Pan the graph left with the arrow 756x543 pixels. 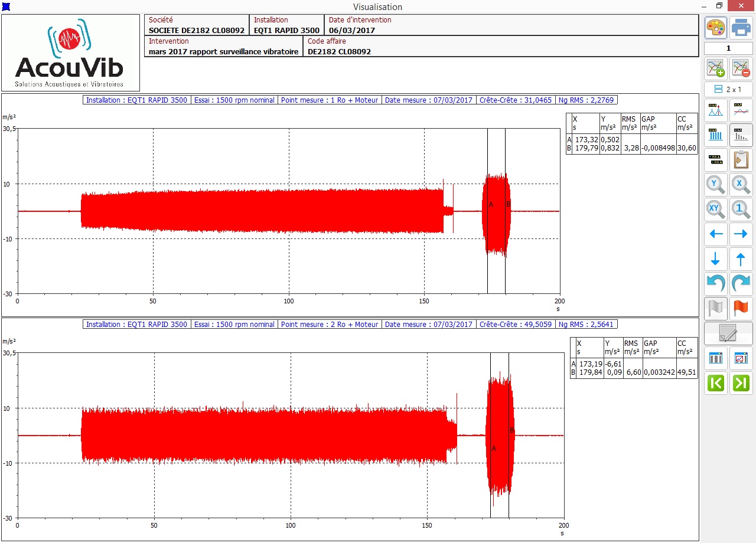click(x=716, y=234)
